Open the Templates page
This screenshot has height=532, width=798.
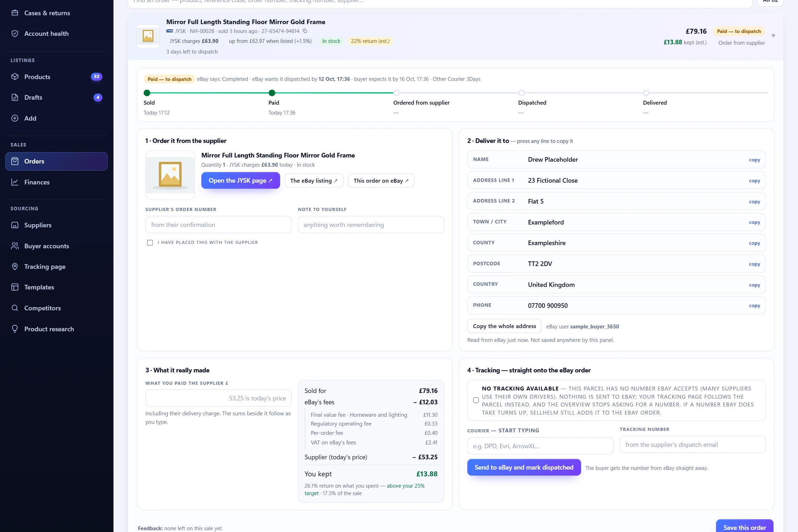coord(56,287)
